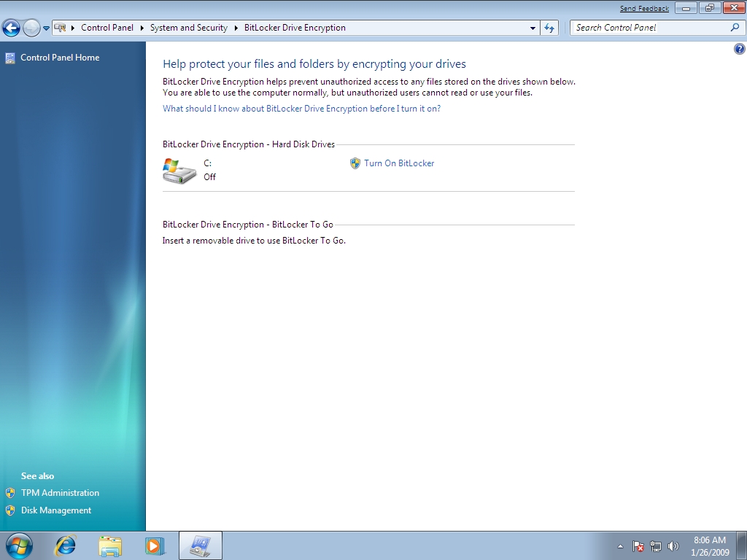Expand the arrow before Control Panel breadcrumb
Viewport: 747px width, 560px height.
(x=73, y=28)
